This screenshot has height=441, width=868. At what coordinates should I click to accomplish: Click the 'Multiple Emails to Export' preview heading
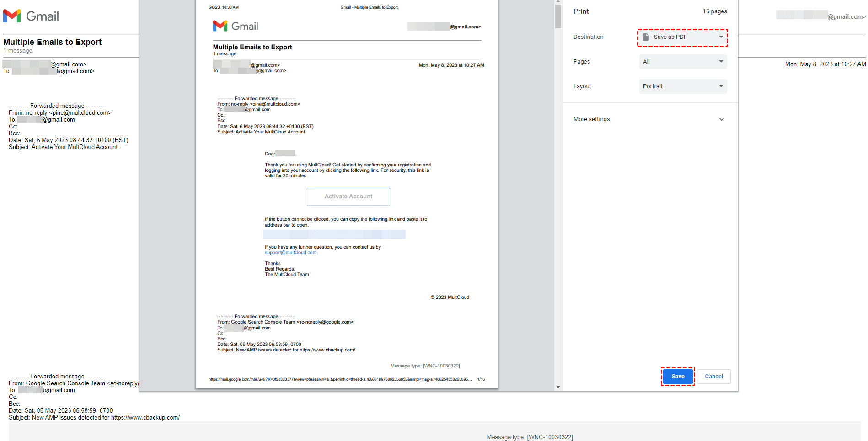tap(252, 47)
